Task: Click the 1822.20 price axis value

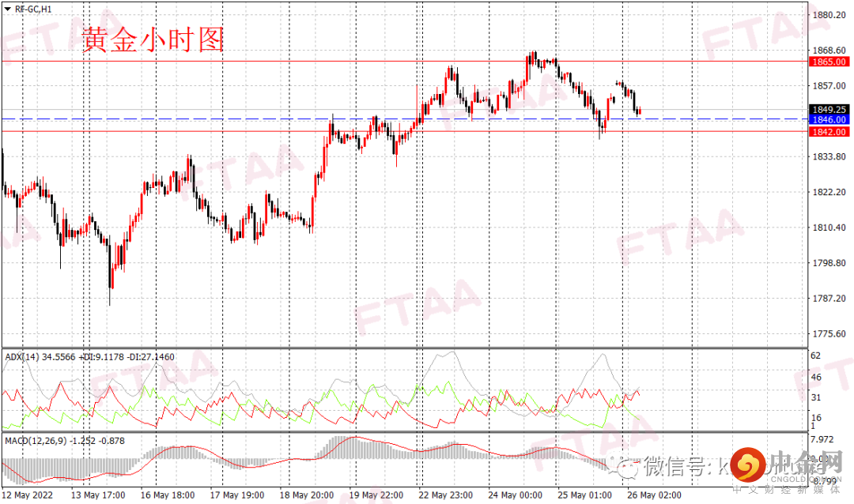Action: point(829,192)
